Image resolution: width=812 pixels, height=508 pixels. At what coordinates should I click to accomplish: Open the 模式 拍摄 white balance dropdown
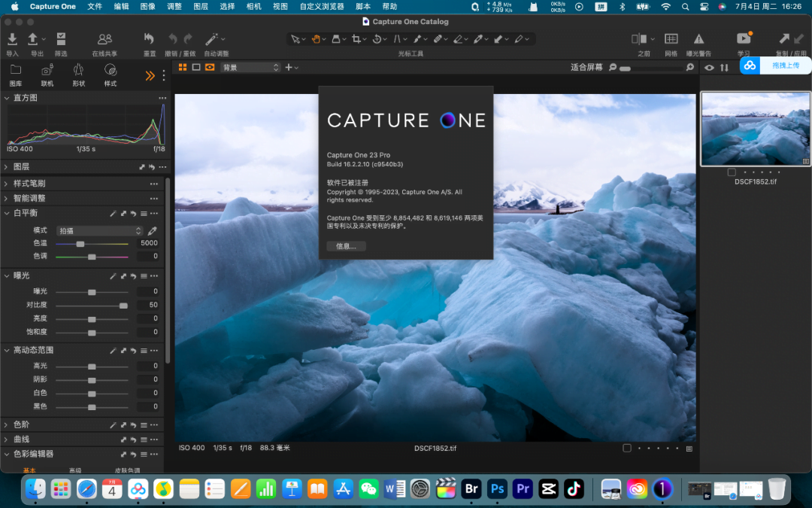99,231
